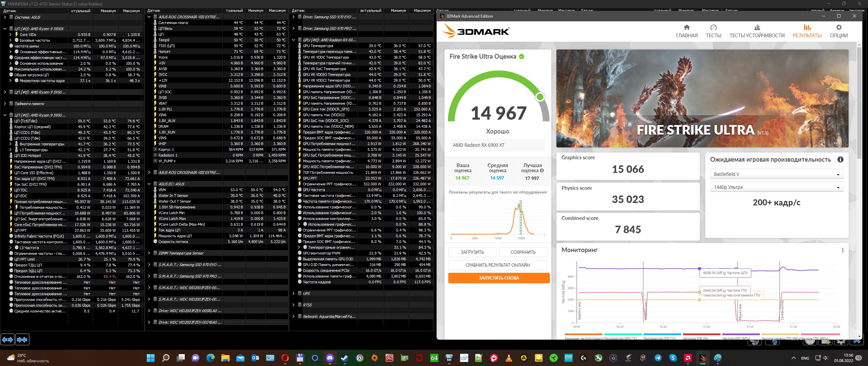This screenshot has width=868, height=366.
Task: Open the Battlefield V game dropdown
Action: (x=776, y=174)
